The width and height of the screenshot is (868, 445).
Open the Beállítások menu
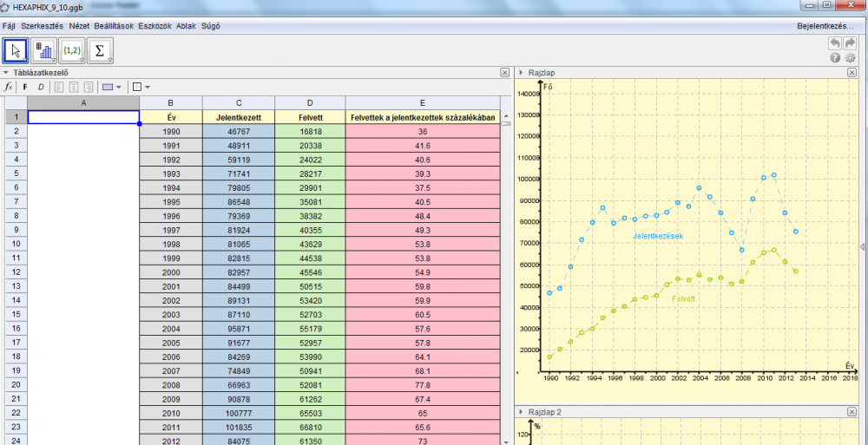(114, 26)
